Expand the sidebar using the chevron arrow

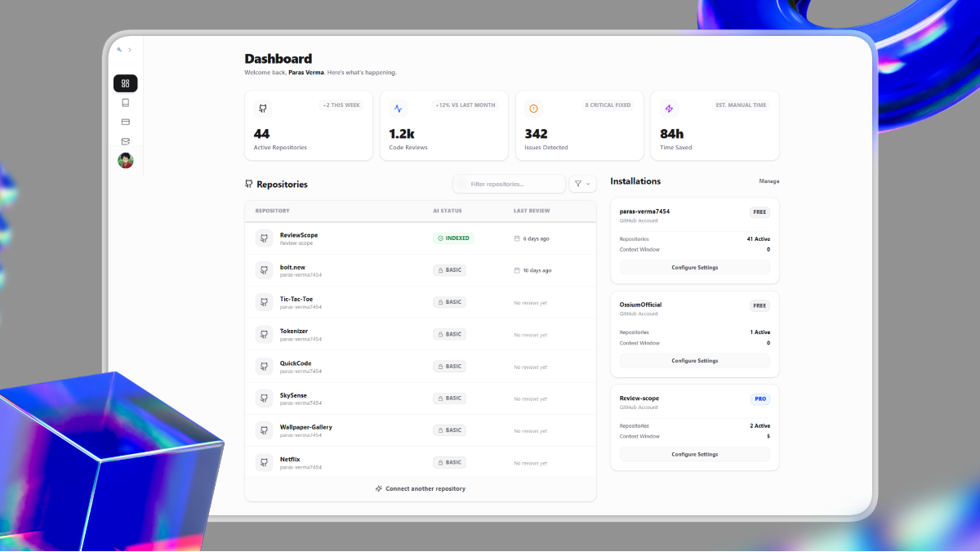[x=131, y=49]
